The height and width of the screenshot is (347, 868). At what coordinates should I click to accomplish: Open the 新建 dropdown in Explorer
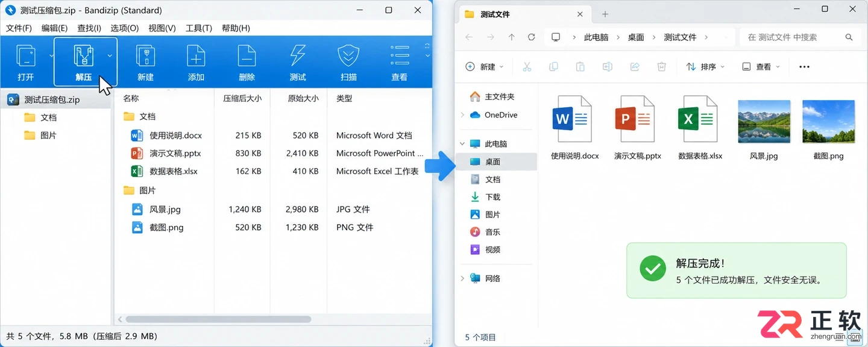(485, 67)
